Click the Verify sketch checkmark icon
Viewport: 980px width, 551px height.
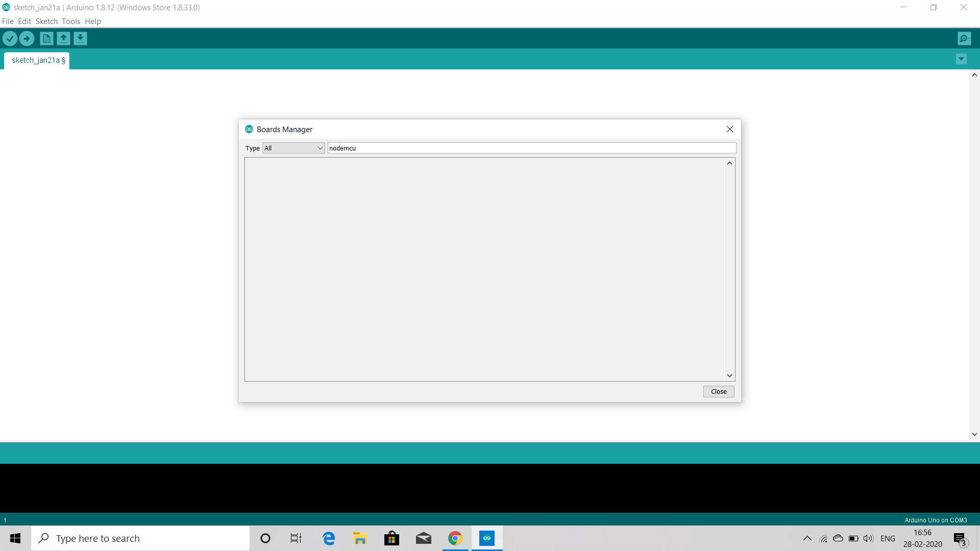point(10,38)
